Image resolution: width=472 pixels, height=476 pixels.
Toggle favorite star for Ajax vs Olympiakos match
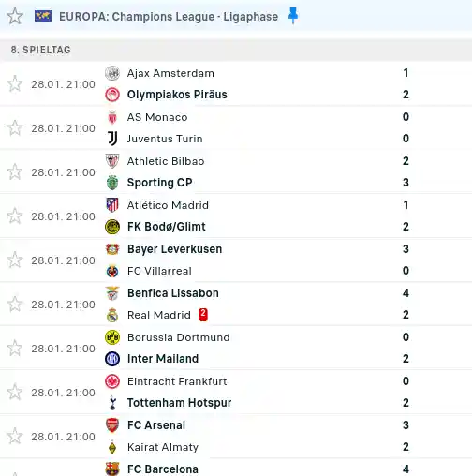tap(15, 83)
